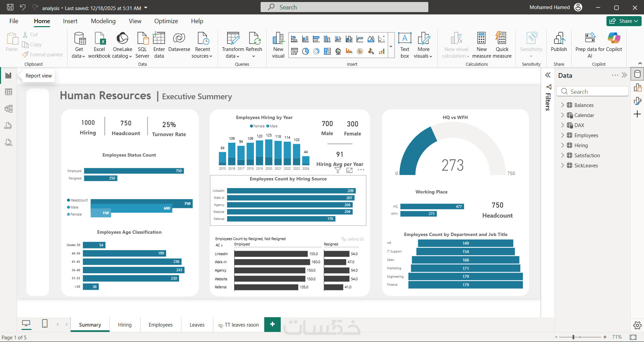644x342 pixels.
Task: Switch to the Modeling ribbon tab
Action: click(103, 21)
